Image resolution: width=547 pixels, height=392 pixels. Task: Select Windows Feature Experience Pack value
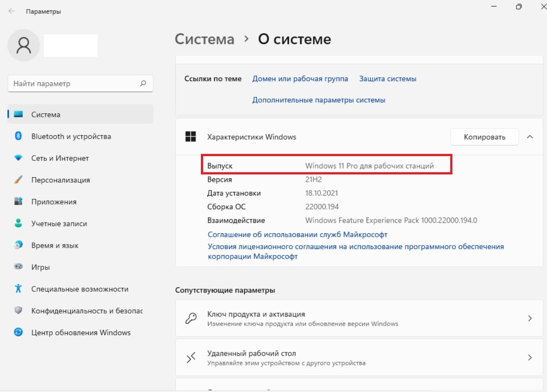pyautogui.click(x=391, y=220)
